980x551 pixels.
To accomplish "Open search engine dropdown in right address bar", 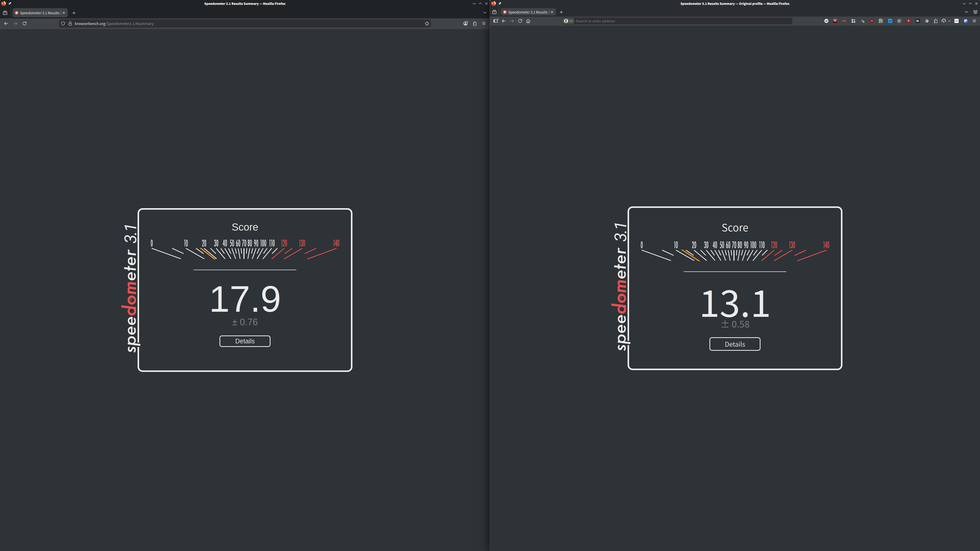I will pyautogui.click(x=568, y=21).
